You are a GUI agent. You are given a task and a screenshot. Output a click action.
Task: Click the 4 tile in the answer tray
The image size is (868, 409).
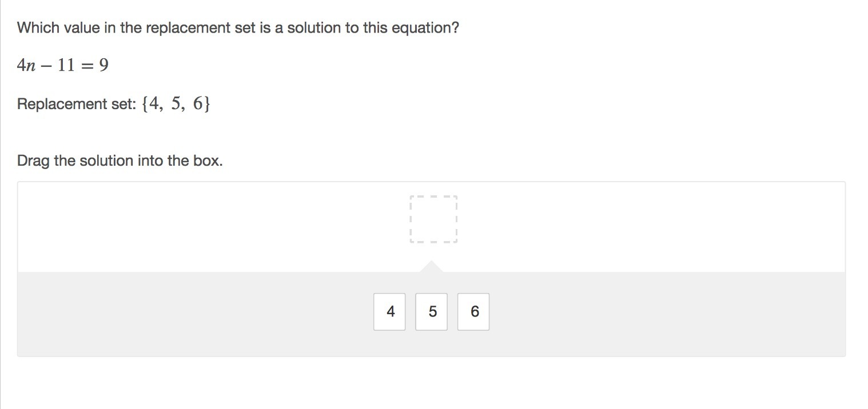click(389, 311)
